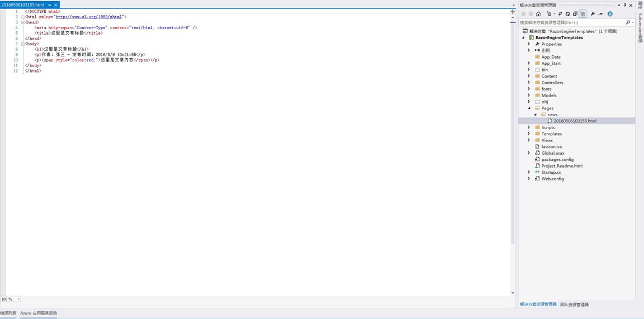Screen dimensions: 644x319
Task: Collapse the RazorEngineTemplates project node
Action: pos(524,38)
